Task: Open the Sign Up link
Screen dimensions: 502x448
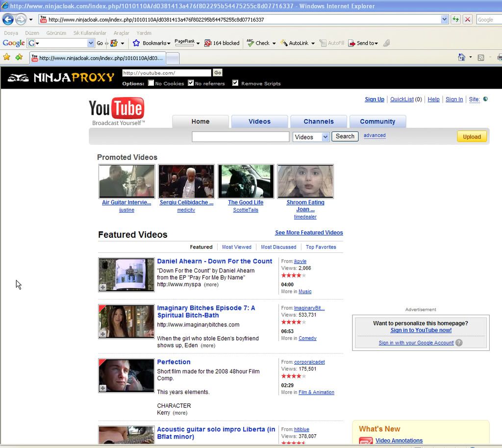Action: click(x=374, y=99)
